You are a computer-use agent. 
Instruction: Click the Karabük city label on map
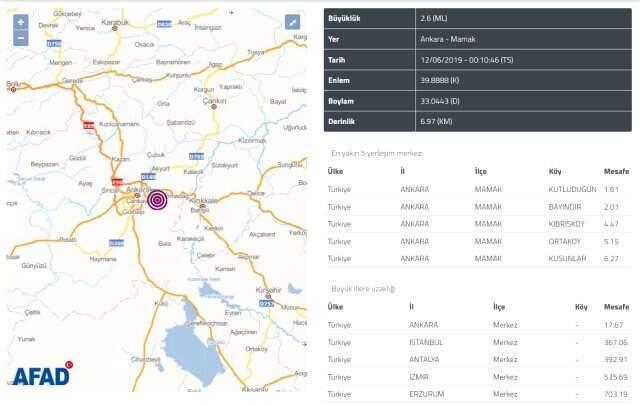(x=115, y=23)
